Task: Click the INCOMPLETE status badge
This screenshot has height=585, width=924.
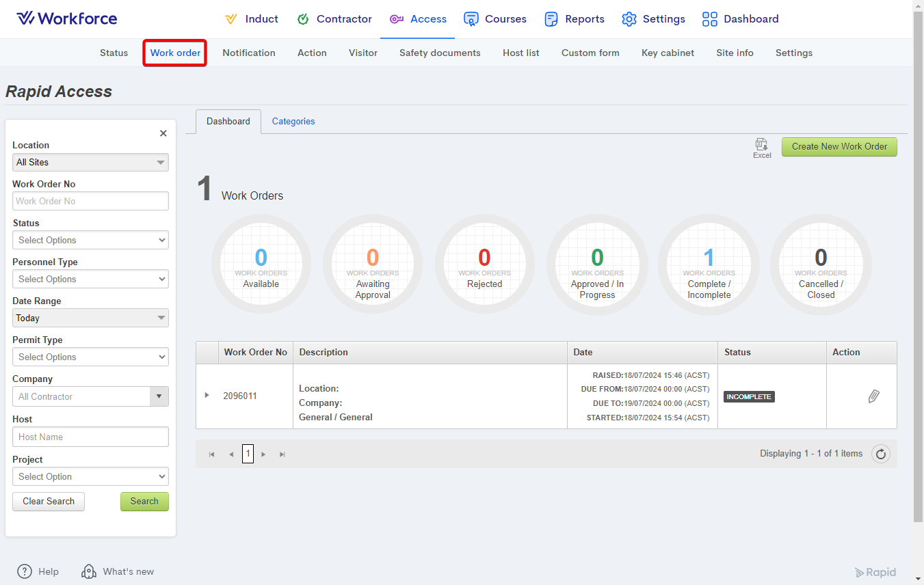Action: (749, 396)
